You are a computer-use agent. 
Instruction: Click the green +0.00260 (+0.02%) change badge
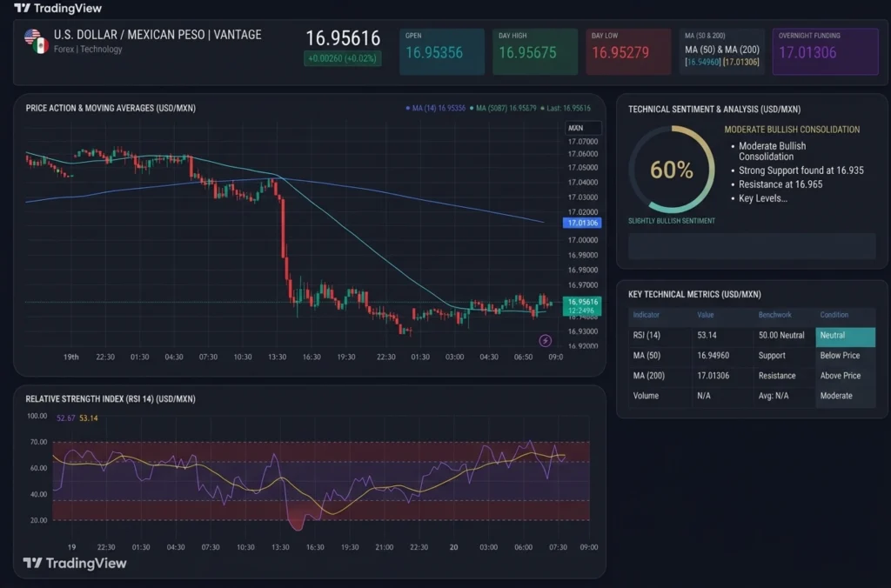343,58
